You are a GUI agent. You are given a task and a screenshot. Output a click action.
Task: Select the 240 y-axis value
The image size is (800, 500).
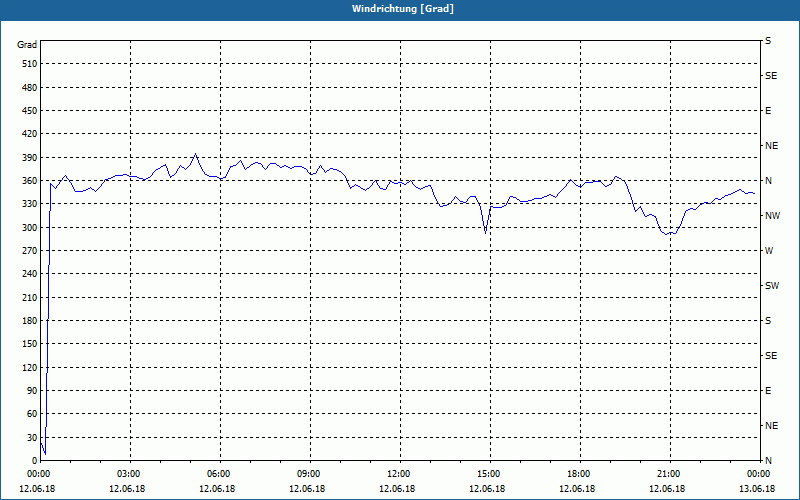(x=30, y=273)
